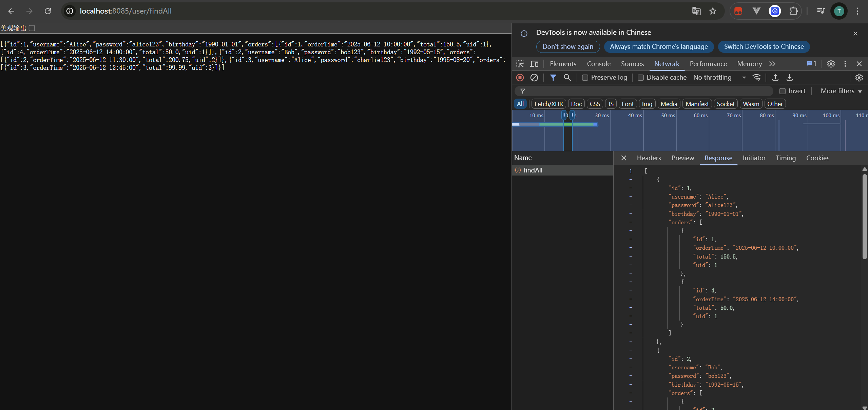
Task: Open DevTools settings gear
Action: tap(831, 64)
